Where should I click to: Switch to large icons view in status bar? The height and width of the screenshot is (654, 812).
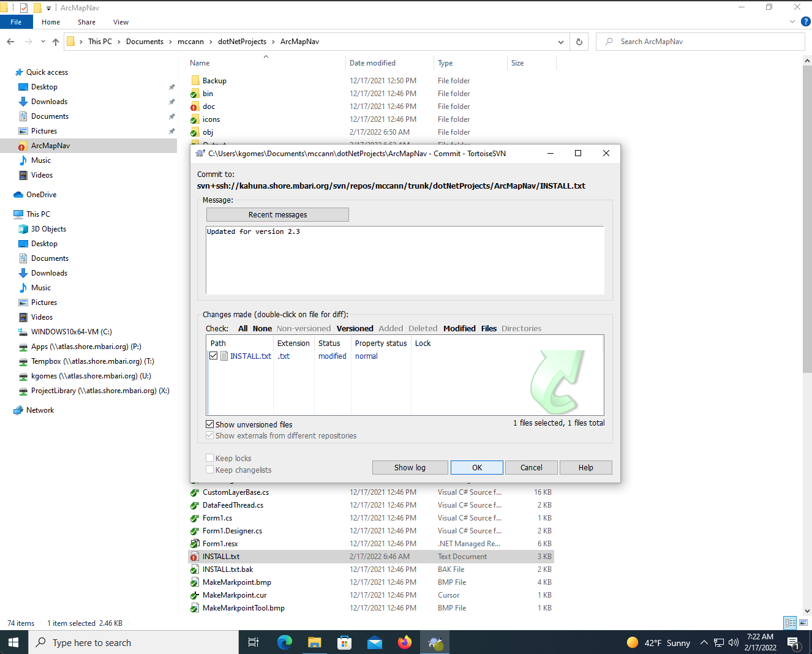[803, 623]
